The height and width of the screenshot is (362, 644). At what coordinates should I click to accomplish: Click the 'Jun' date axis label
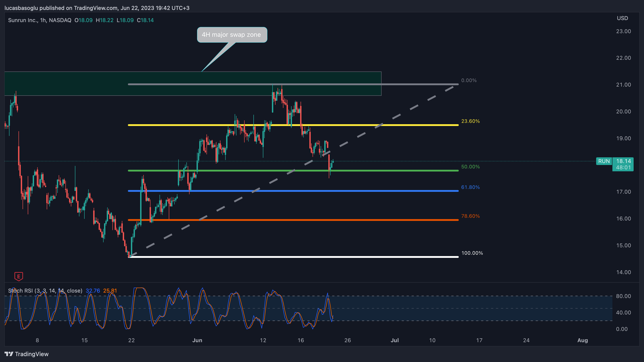click(x=197, y=340)
